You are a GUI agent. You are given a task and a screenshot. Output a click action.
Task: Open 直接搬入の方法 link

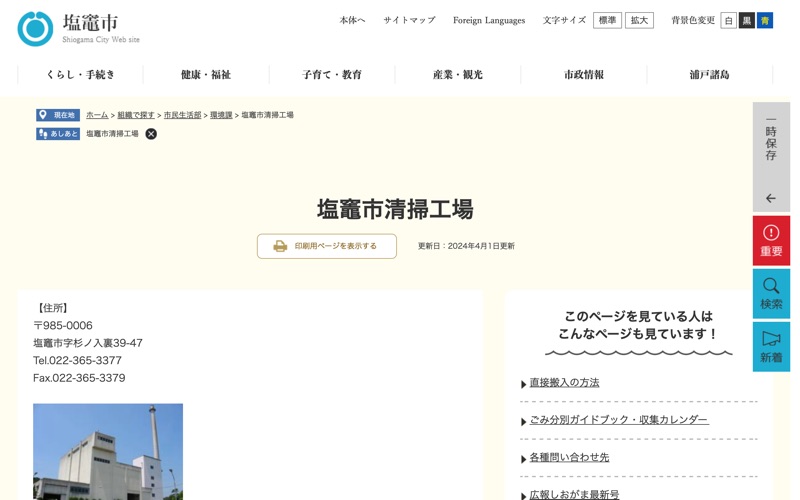(564, 383)
